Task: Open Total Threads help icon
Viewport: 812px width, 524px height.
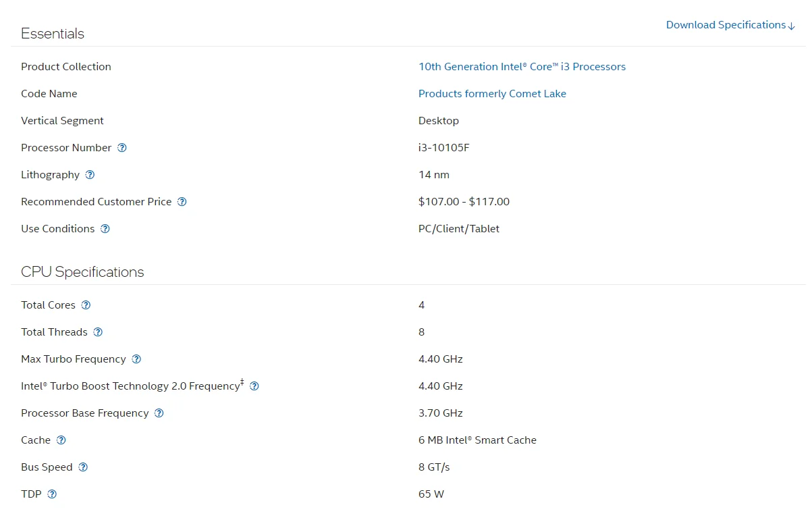Action: [98, 332]
